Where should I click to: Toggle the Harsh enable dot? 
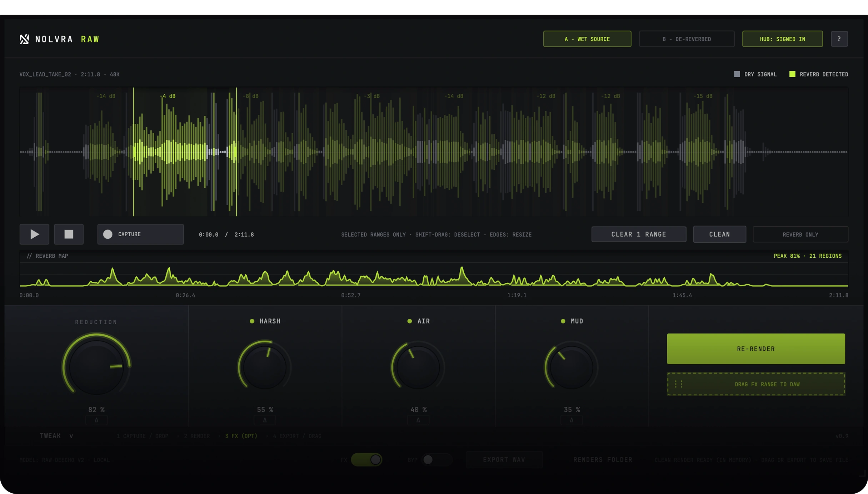(x=252, y=321)
